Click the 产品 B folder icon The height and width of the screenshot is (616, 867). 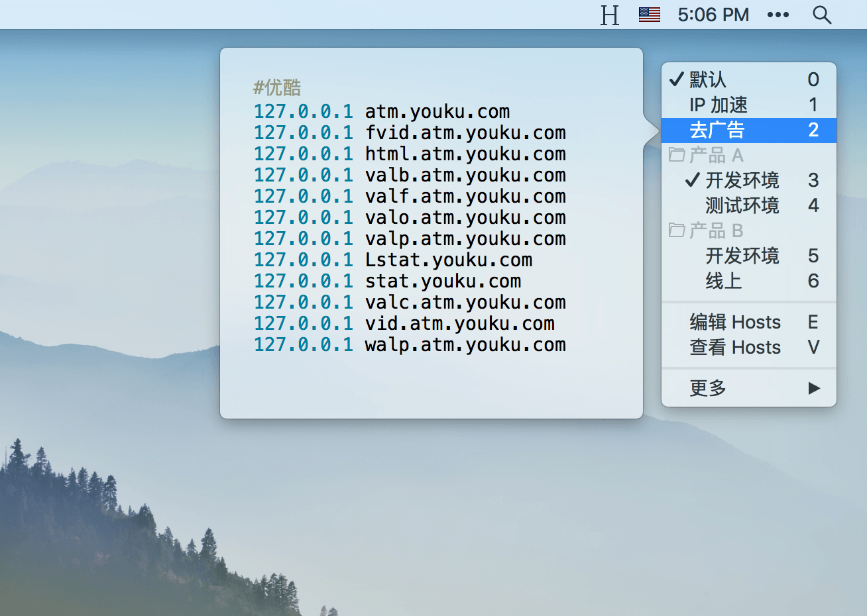pos(677,231)
